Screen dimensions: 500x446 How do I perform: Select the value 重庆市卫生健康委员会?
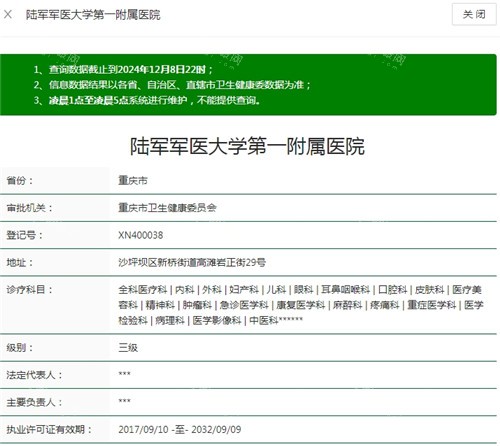point(167,208)
